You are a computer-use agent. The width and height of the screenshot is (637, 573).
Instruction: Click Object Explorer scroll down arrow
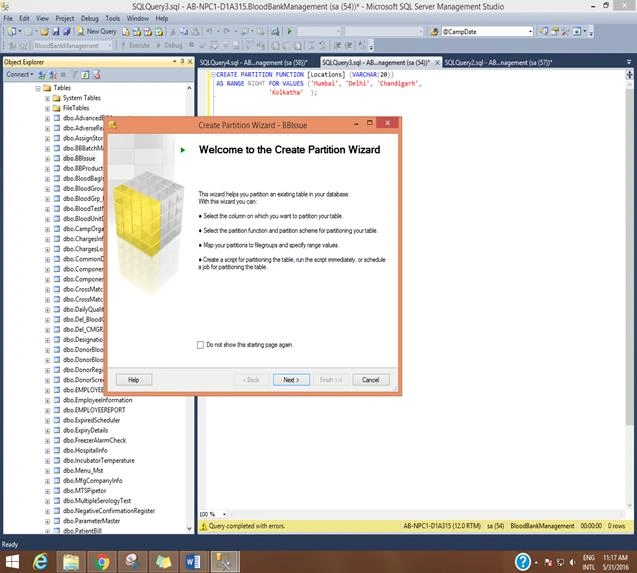click(189, 528)
